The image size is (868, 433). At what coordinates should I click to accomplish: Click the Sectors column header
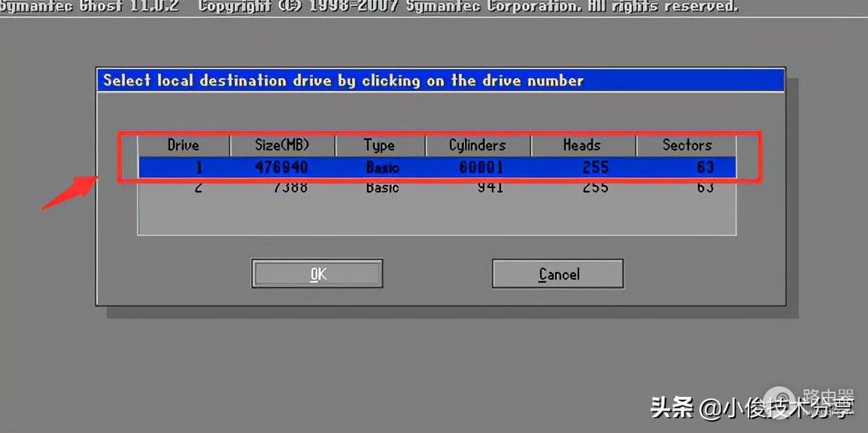point(687,145)
